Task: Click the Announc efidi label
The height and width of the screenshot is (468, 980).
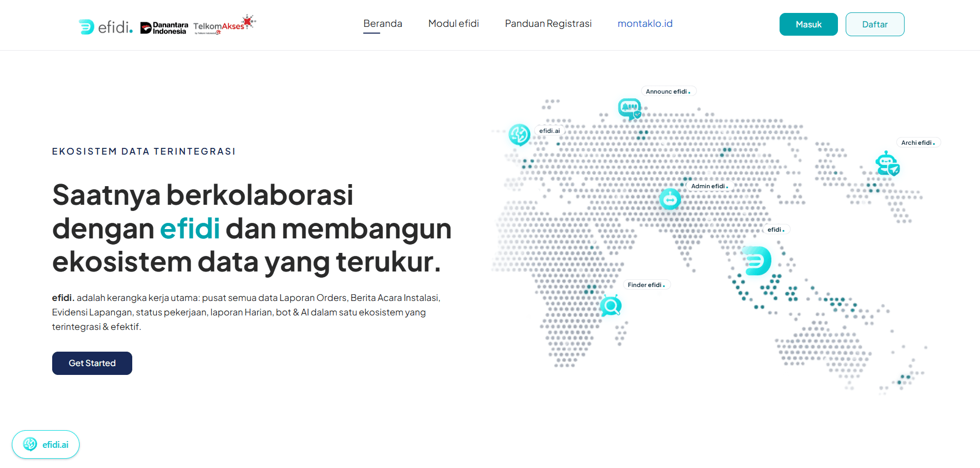Action: click(x=668, y=92)
